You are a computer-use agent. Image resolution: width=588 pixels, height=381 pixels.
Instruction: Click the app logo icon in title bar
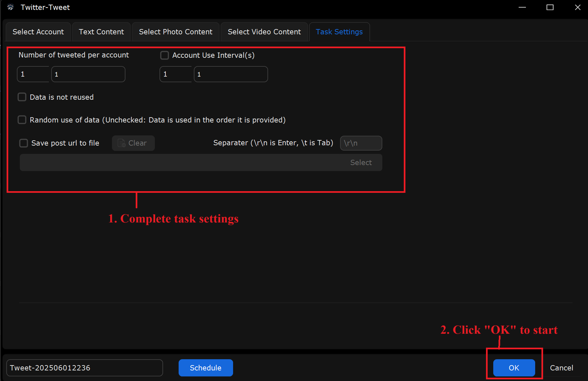pos(10,7)
